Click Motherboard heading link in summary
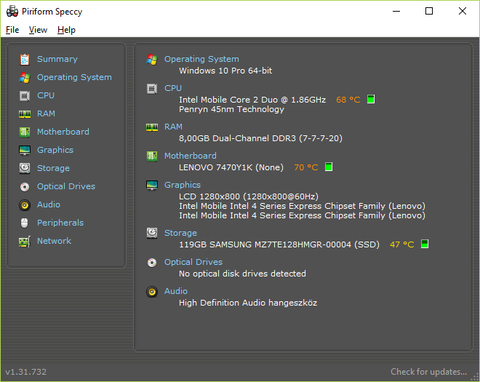The height and width of the screenshot is (382, 480). [x=190, y=156]
